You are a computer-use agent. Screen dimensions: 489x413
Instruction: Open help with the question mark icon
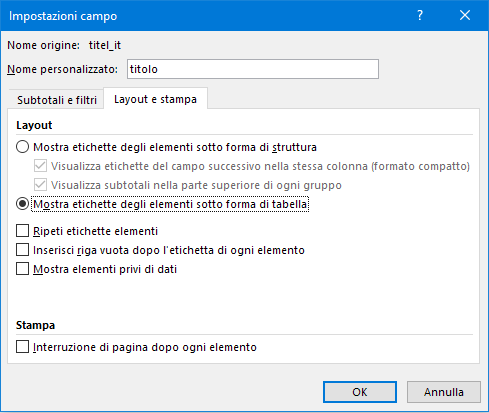[x=420, y=15]
